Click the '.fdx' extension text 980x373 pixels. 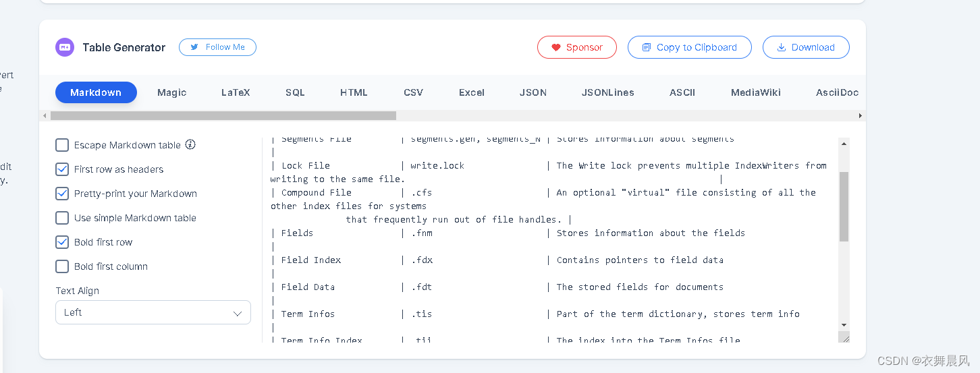(x=421, y=260)
